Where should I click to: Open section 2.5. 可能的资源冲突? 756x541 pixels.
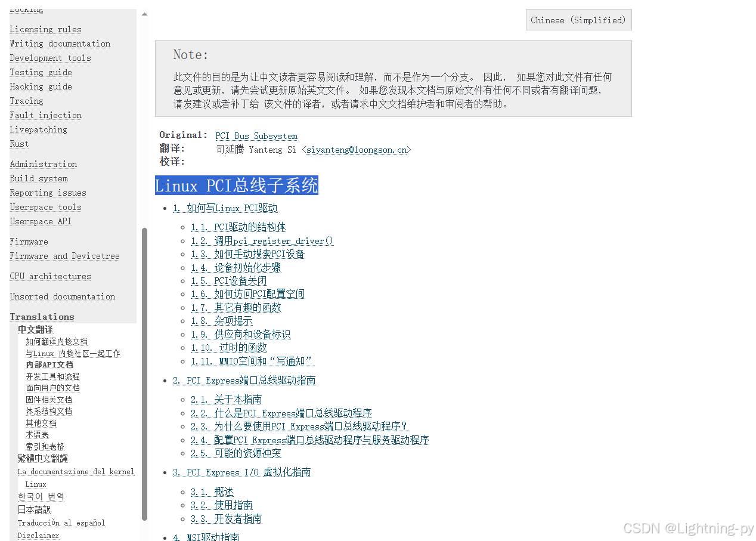tap(236, 453)
